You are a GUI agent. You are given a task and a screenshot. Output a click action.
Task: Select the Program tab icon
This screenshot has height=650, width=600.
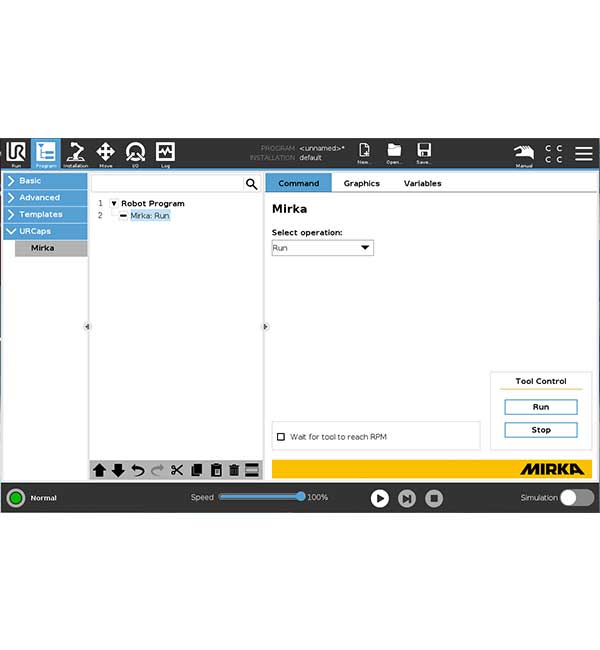click(x=46, y=154)
